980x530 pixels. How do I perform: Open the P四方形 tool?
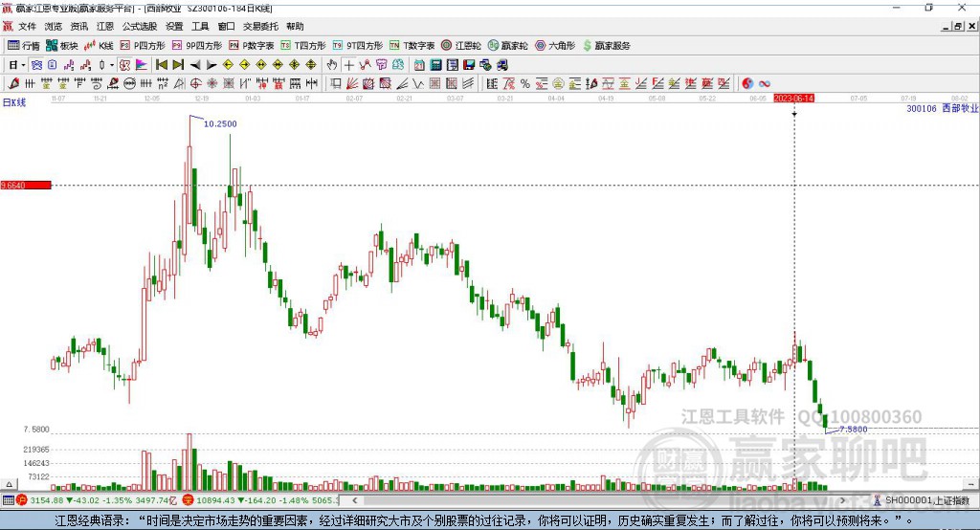point(143,46)
